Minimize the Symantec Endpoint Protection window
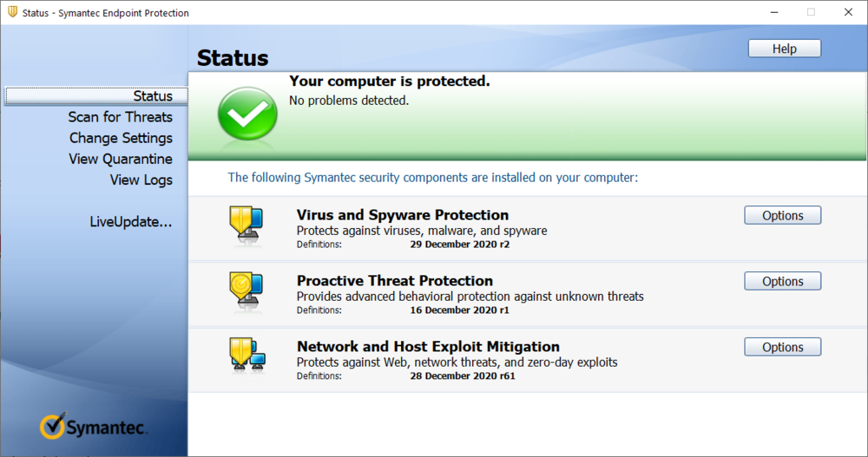Viewport: 868px width, 457px height. pos(772,13)
